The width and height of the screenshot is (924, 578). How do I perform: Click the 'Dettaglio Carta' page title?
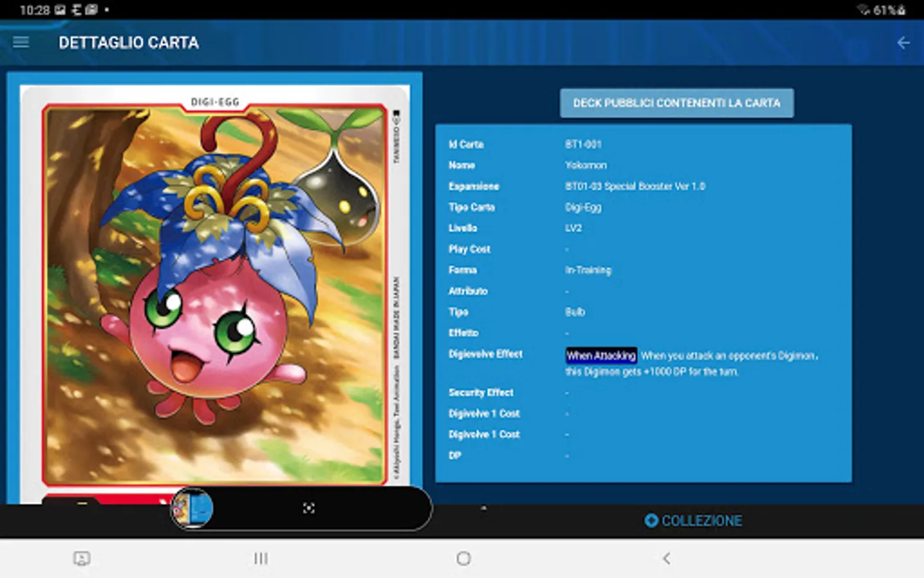click(128, 42)
